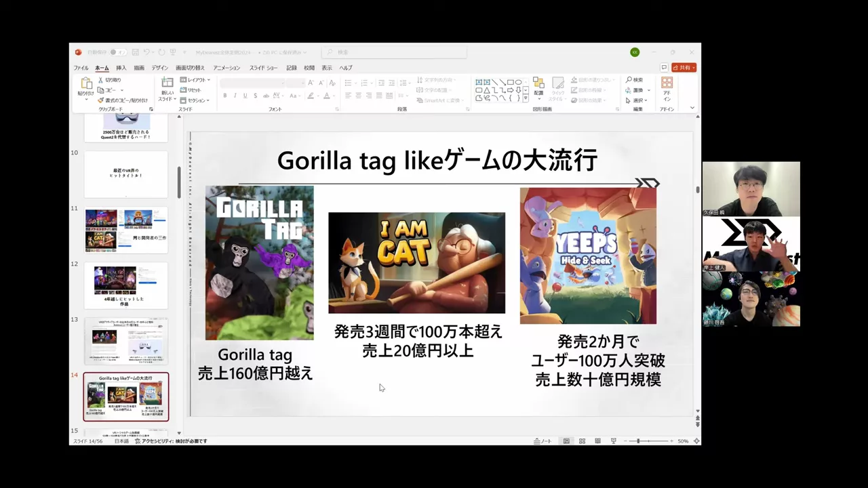Viewport: 868px width, 488px height.
Task: Click the Share (共有) button
Action: pyautogui.click(x=684, y=68)
